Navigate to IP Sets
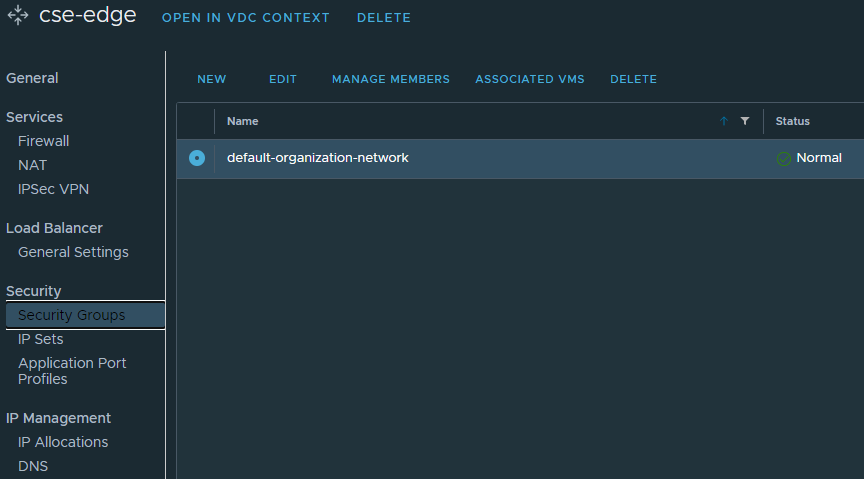This screenshot has height=479, width=864. coord(40,339)
